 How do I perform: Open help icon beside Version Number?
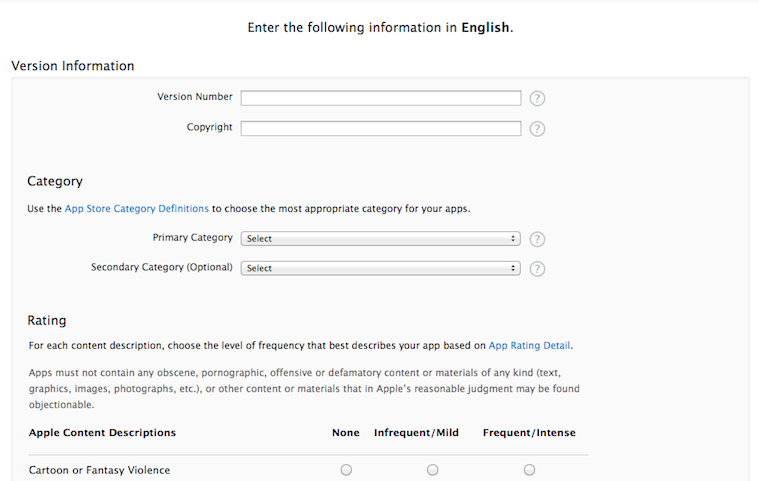point(537,98)
